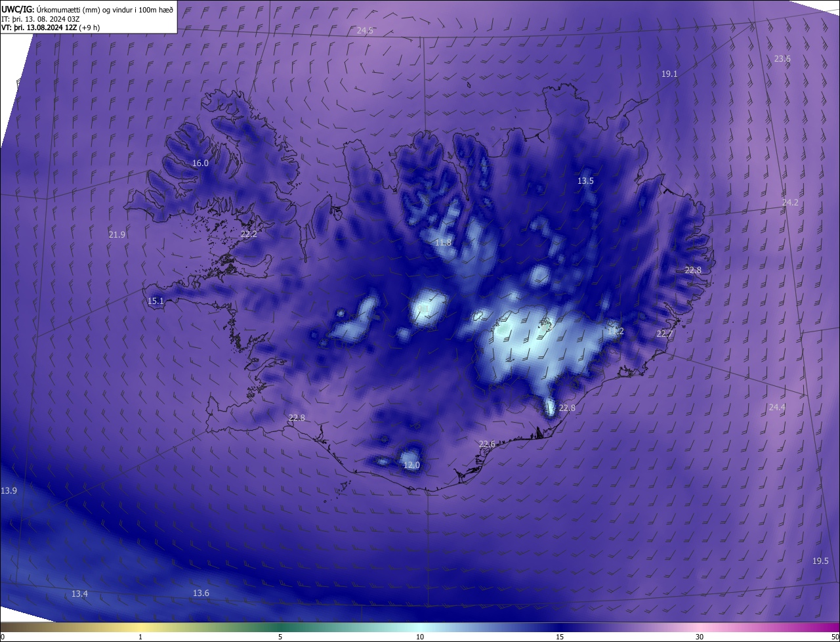Viewport: 840px width, 642px height.
Task: Click the 24.5 value label
Action: pos(365,31)
